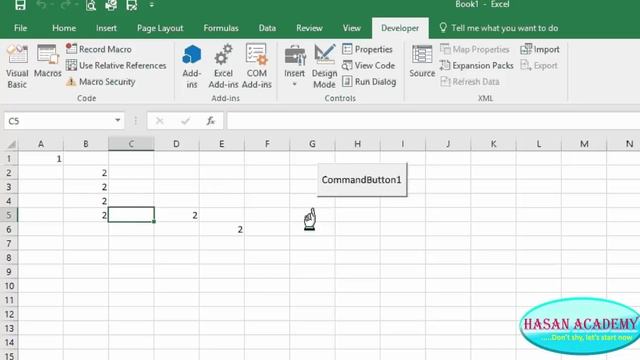Open the Add-ins button
This screenshot has width=640, height=360.
pos(191,67)
